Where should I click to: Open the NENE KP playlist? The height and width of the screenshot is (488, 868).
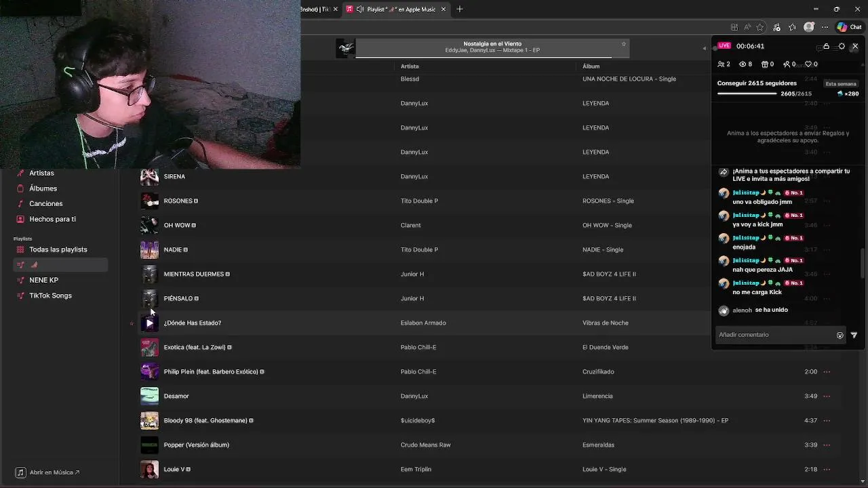point(43,280)
